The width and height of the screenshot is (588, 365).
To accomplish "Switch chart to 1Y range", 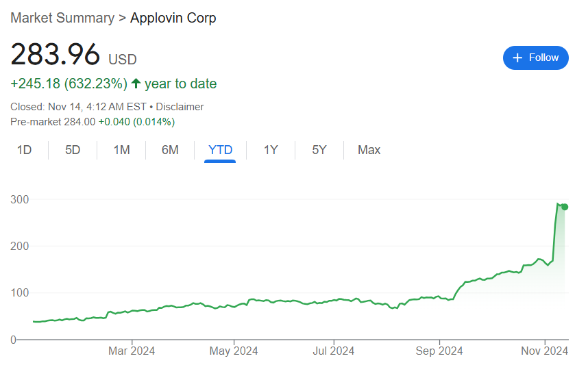I will coord(271,150).
